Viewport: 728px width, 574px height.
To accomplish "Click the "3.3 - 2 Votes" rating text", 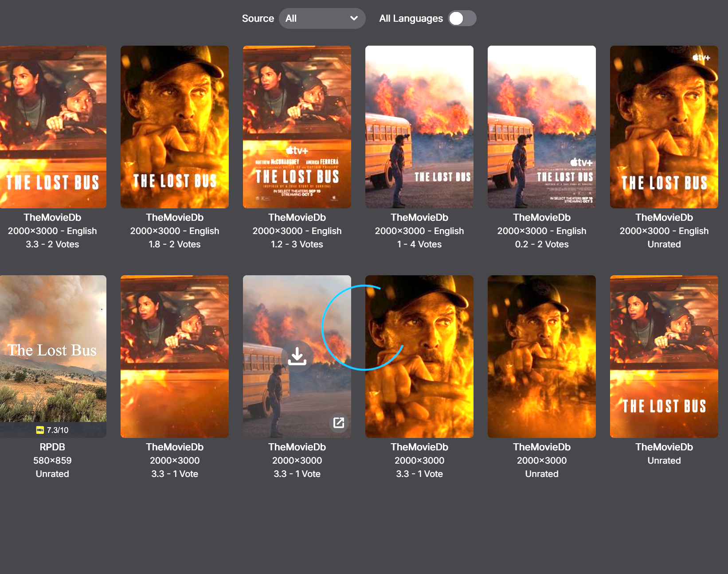I will 52,244.
